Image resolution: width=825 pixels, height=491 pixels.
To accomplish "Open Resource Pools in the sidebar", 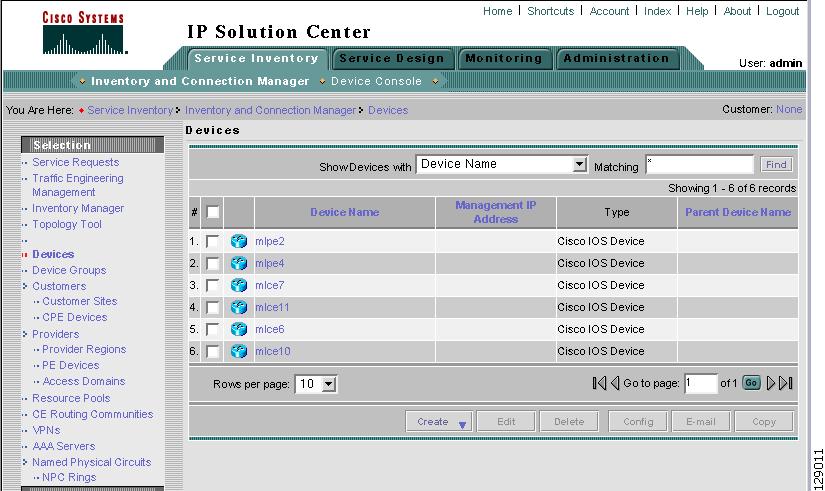I will [71, 398].
